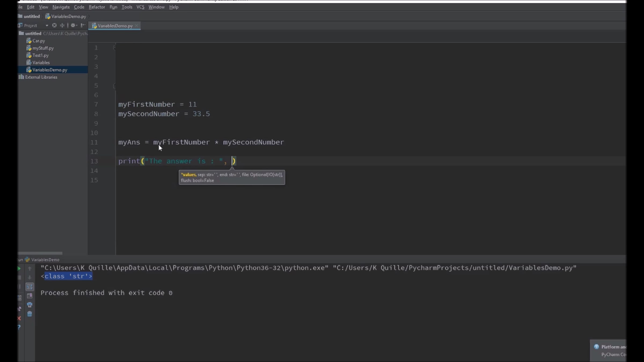The image size is (644, 362).
Task: Open the VCS menu
Action: tap(140, 7)
